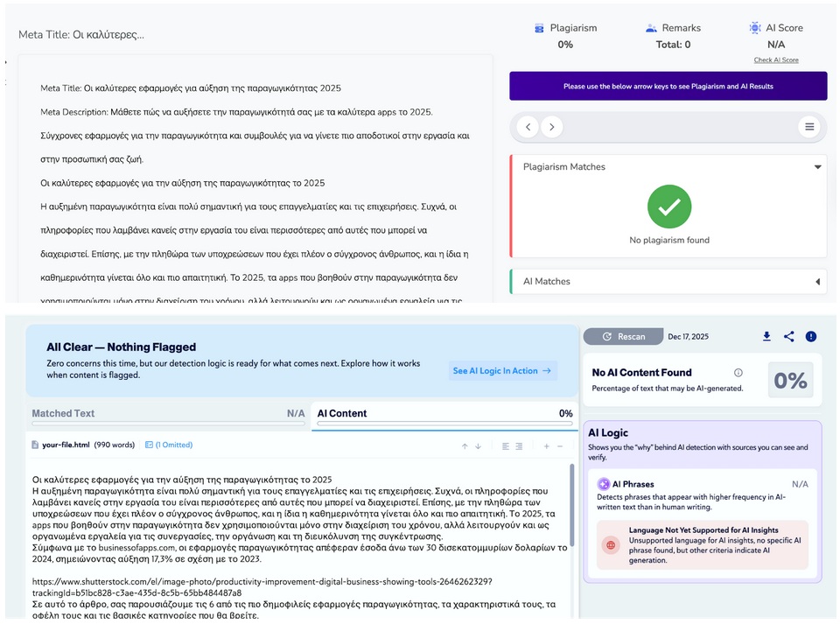
Task: Decrease text size with minus icon
Action: click(560, 446)
